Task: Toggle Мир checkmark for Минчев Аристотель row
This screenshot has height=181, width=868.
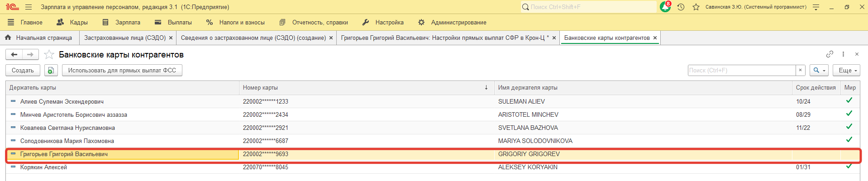Action: pos(849,114)
